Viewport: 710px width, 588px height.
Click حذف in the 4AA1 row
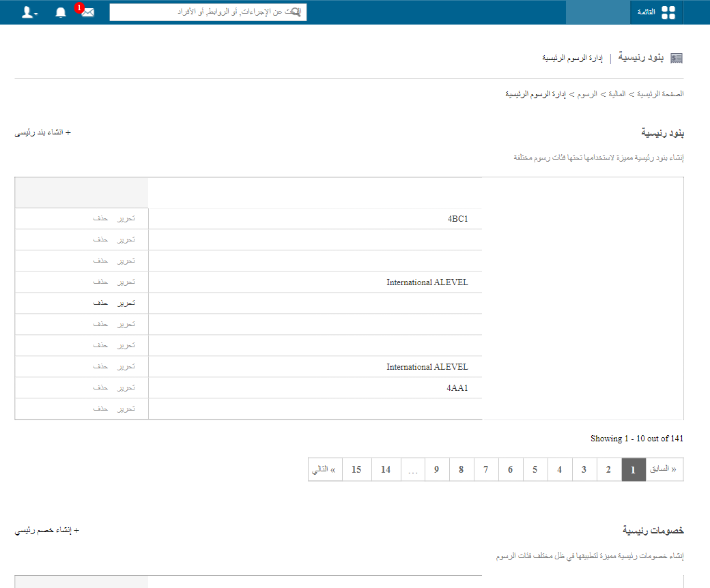tap(100, 387)
